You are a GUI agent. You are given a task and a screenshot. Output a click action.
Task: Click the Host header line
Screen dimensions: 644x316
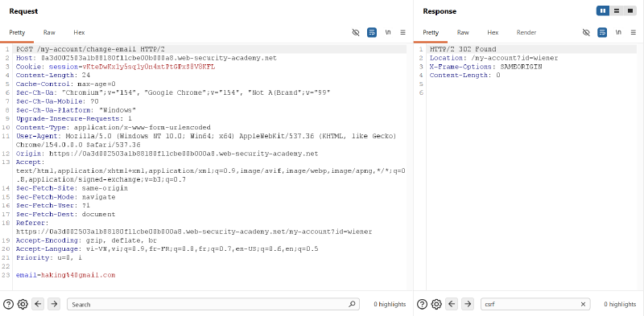(x=147, y=58)
